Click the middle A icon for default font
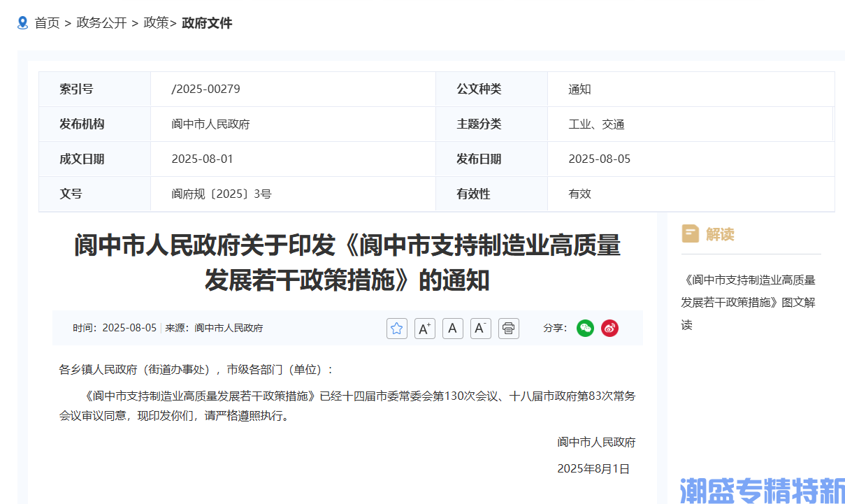The height and width of the screenshot is (504, 845). 452,328
